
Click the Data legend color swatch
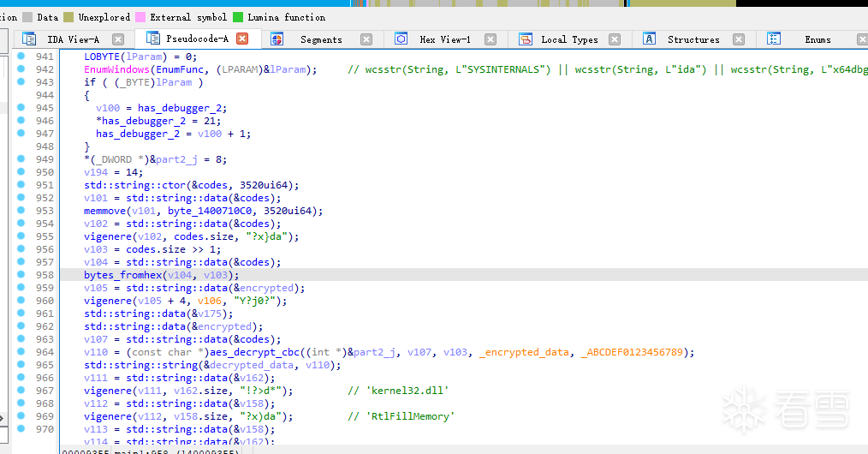coord(27,17)
